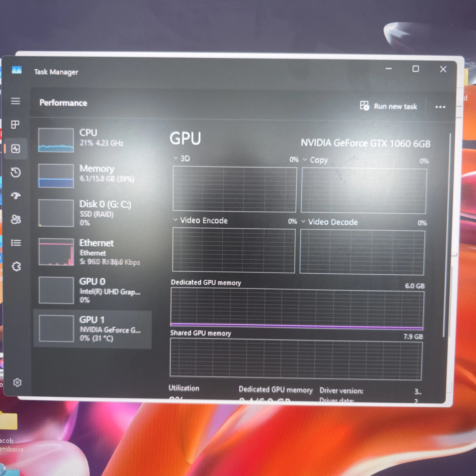Select the Ethernet performance entry
This screenshot has width=476, height=476.
pyautogui.click(x=93, y=252)
